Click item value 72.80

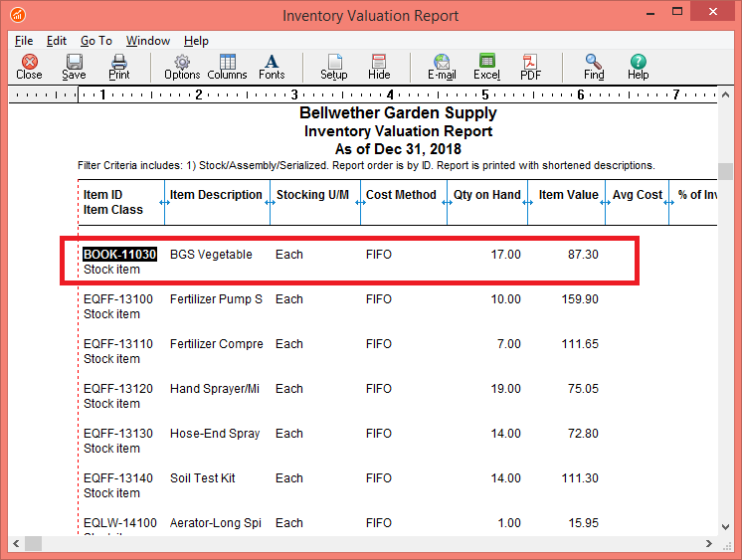pos(583,433)
